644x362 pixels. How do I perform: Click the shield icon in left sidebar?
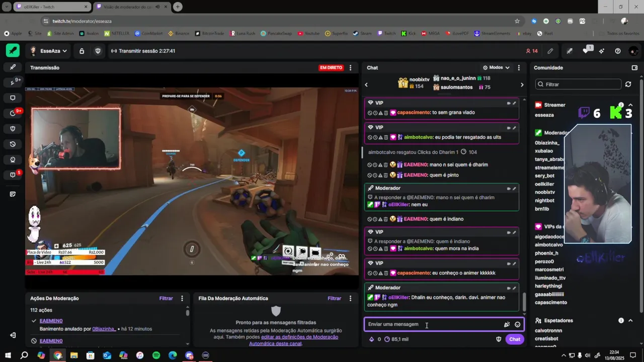pyautogui.click(x=13, y=129)
